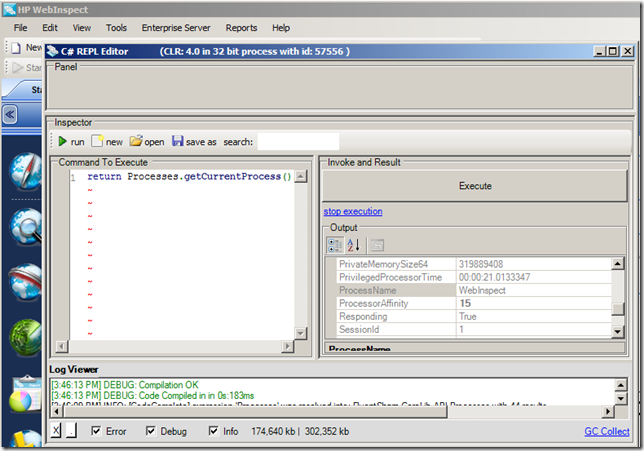Click Output grid scrollbar thumb
The width and height of the screenshot is (644, 451).
pos(617,308)
